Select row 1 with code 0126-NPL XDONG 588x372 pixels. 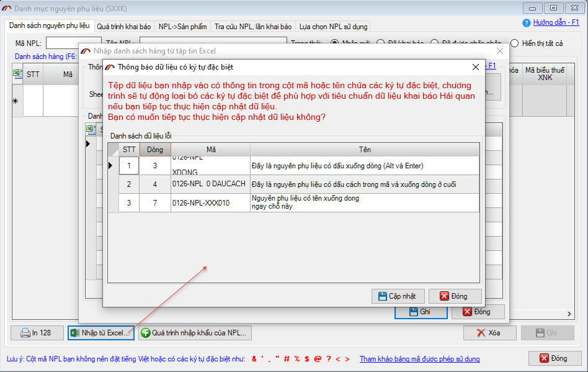[210, 166]
